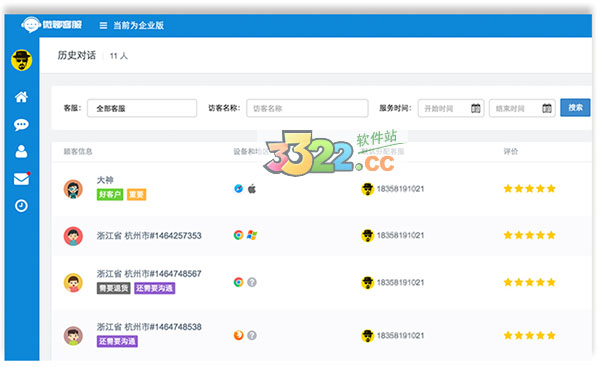Click the star rating in 大神 row
Viewport: 600px width, 367px height.
(530, 189)
